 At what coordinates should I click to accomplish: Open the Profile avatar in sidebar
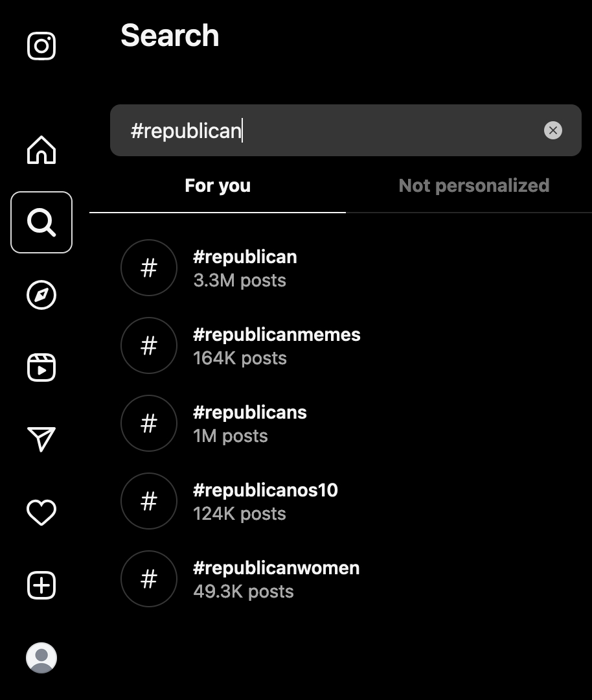tap(41, 658)
